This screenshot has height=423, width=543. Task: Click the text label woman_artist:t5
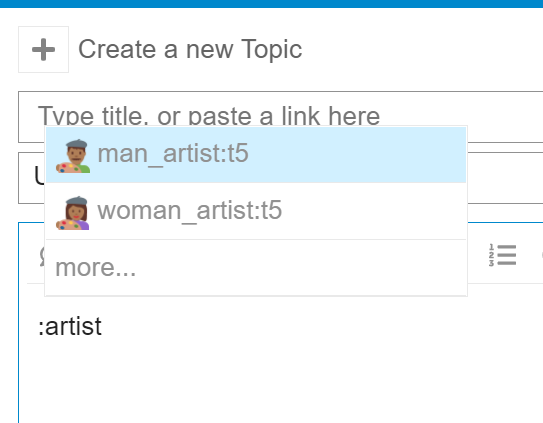click(x=189, y=210)
